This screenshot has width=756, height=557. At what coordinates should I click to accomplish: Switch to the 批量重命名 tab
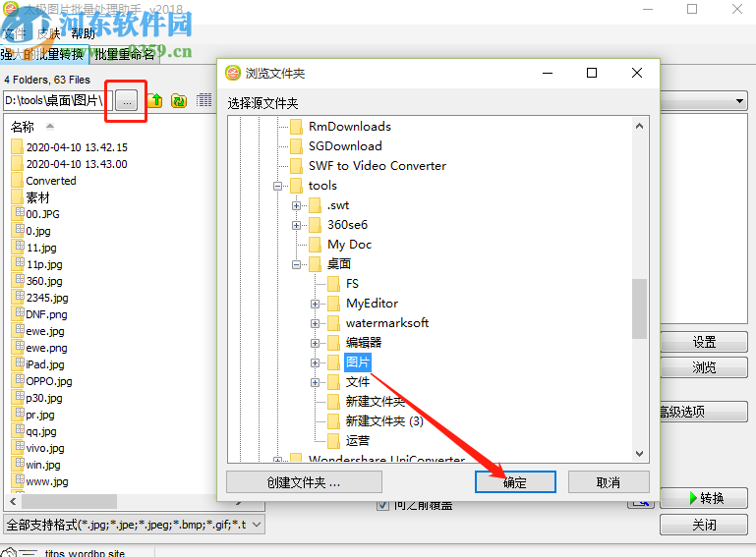tap(125, 54)
